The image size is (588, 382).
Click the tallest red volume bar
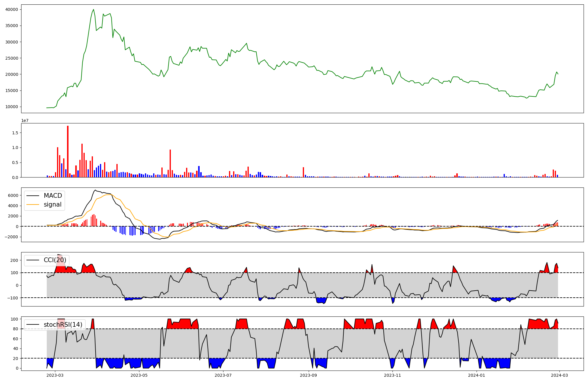[x=68, y=151]
